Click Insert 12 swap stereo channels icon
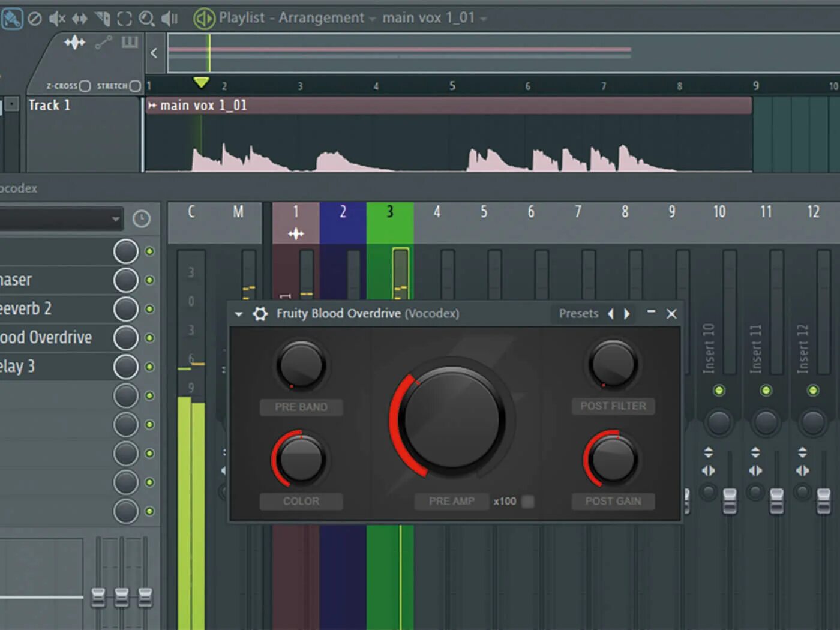Image resolution: width=840 pixels, height=630 pixels. pyautogui.click(x=802, y=470)
